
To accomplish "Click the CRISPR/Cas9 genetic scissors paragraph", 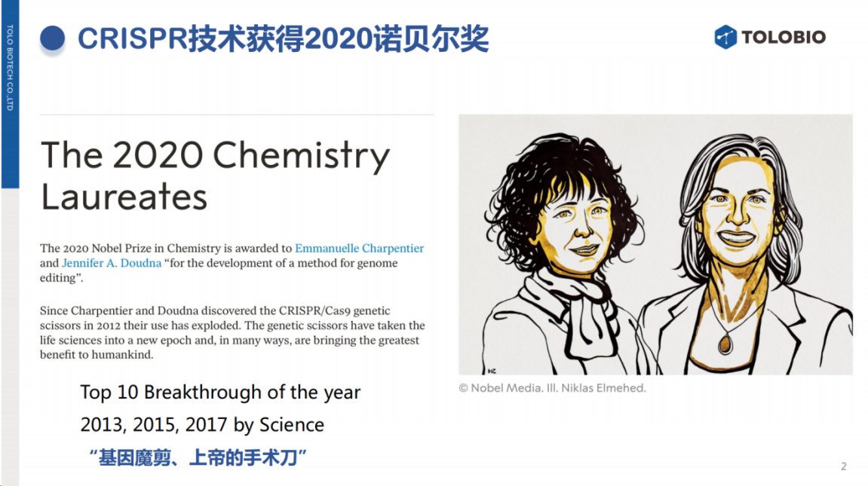I will click(232, 333).
